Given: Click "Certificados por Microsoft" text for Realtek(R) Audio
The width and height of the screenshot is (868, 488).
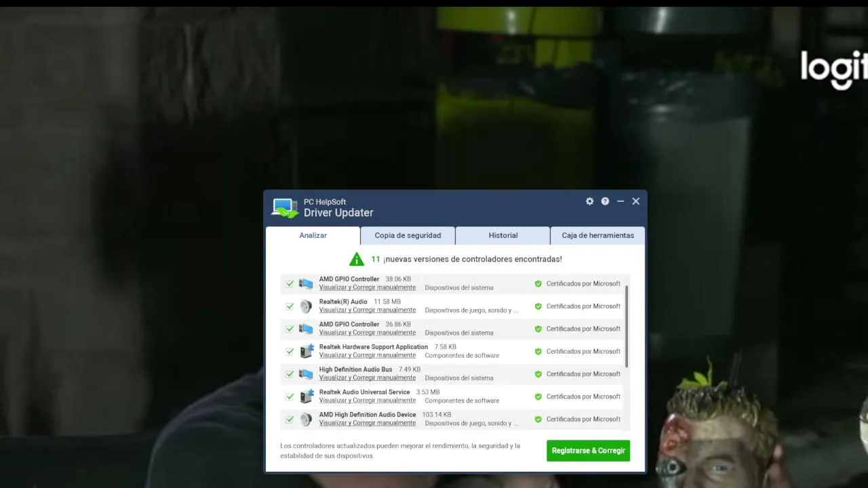Looking at the screenshot, I should [x=583, y=306].
